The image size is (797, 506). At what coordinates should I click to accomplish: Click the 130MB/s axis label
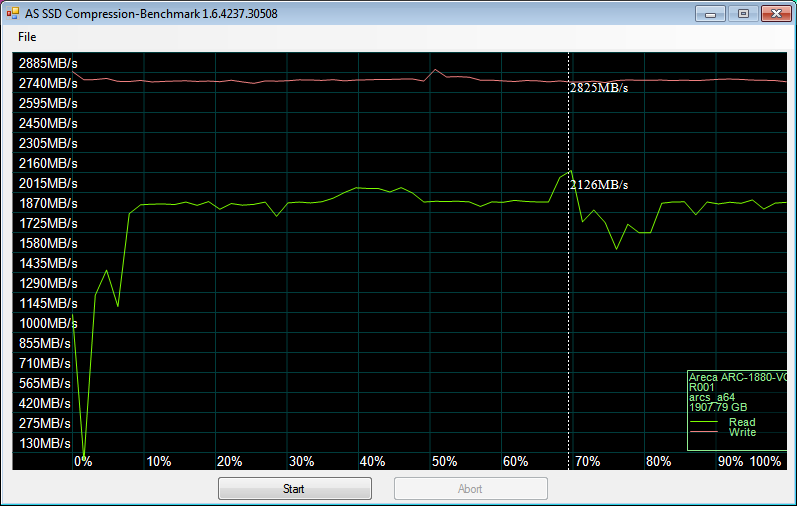45,443
